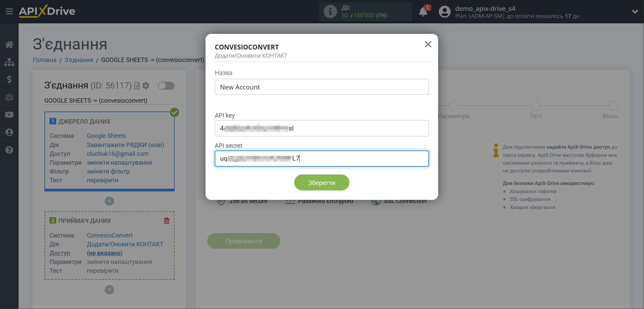Focus the API key field
Image resolution: width=644 pixels, height=309 pixels.
pos(321,128)
